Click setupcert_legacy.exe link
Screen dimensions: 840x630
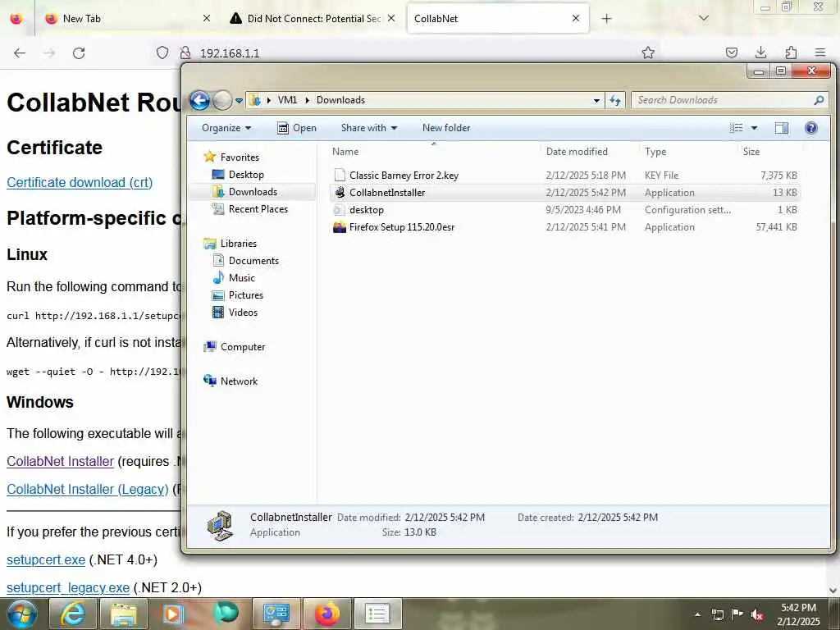[68, 587]
